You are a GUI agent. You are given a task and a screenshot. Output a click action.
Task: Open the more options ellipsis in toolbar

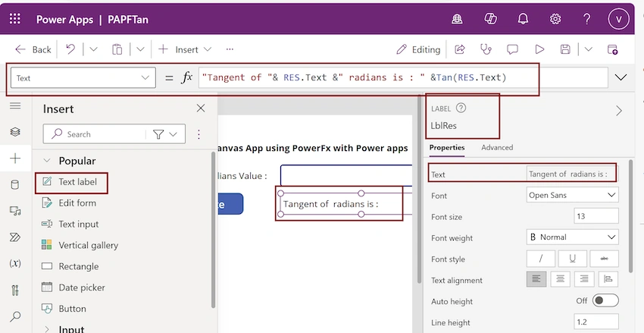tap(230, 49)
